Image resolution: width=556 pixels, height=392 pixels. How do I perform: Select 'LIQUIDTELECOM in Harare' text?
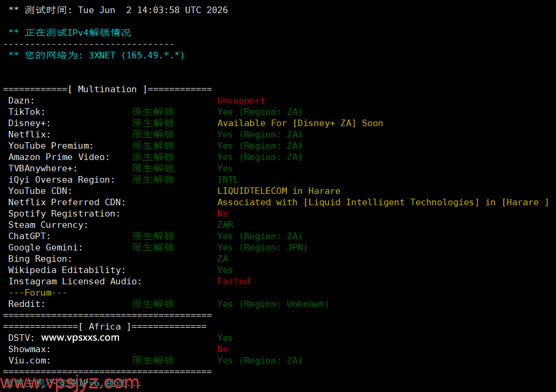tap(279, 191)
